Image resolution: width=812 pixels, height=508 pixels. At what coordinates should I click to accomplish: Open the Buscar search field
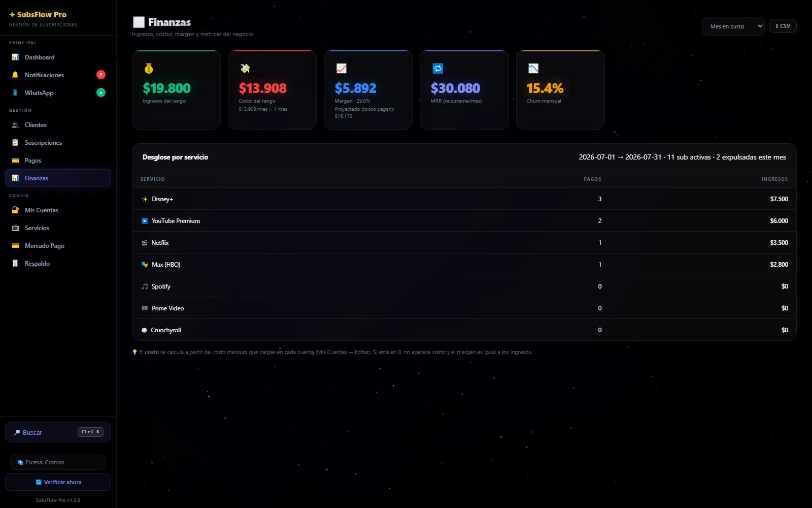coord(58,432)
